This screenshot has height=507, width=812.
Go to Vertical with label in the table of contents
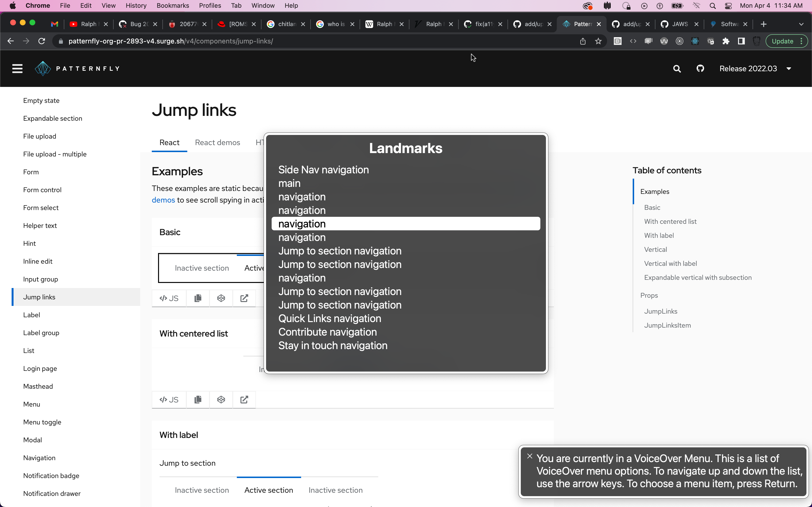(670, 263)
